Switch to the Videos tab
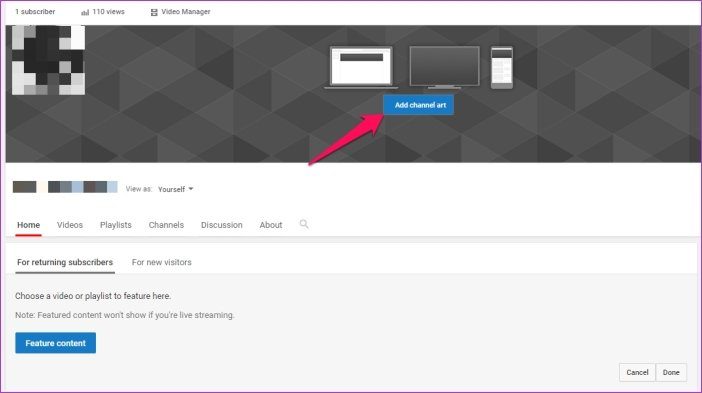 pyautogui.click(x=70, y=225)
